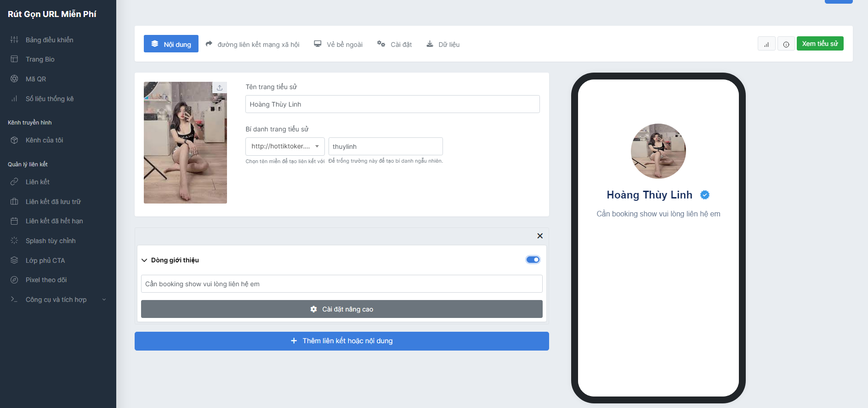Click the Cài đặt nâng cao button
The width and height of the screenshot is (868, 408).
341,309
